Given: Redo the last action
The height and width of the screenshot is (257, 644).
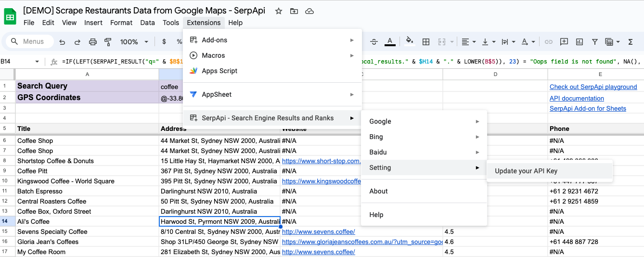Looking at the screenshot, I should [77, 42].
